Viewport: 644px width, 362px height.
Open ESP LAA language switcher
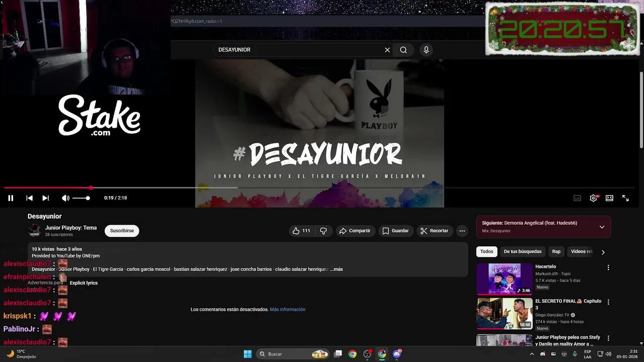(x=588, y=354)
